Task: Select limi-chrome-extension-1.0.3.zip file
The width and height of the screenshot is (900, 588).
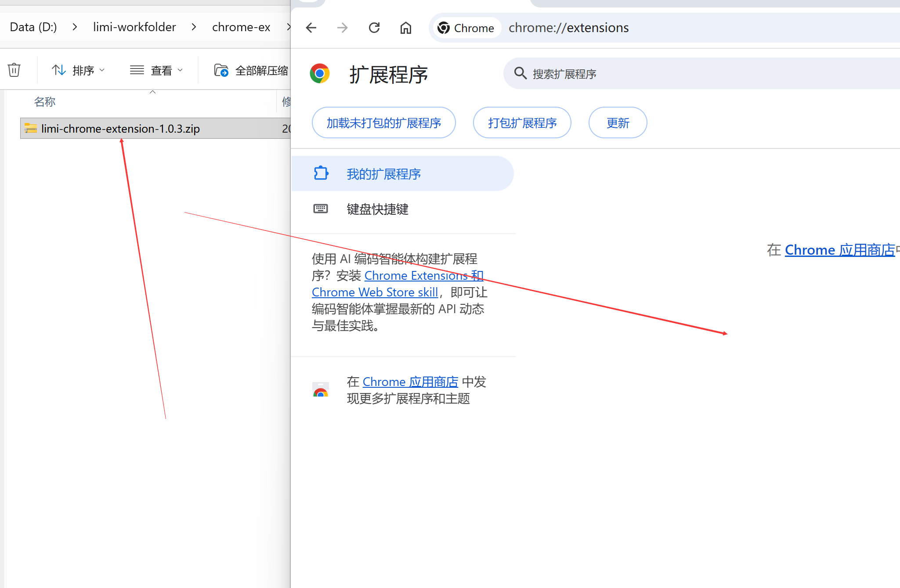Action: pyautogui.click(x=155, y=128)
